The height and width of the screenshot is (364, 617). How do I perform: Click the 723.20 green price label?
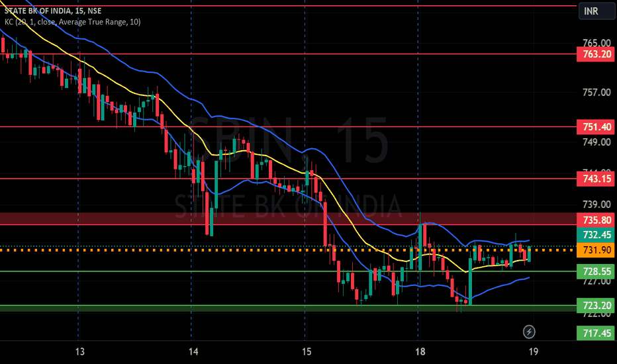coord(596,305)
